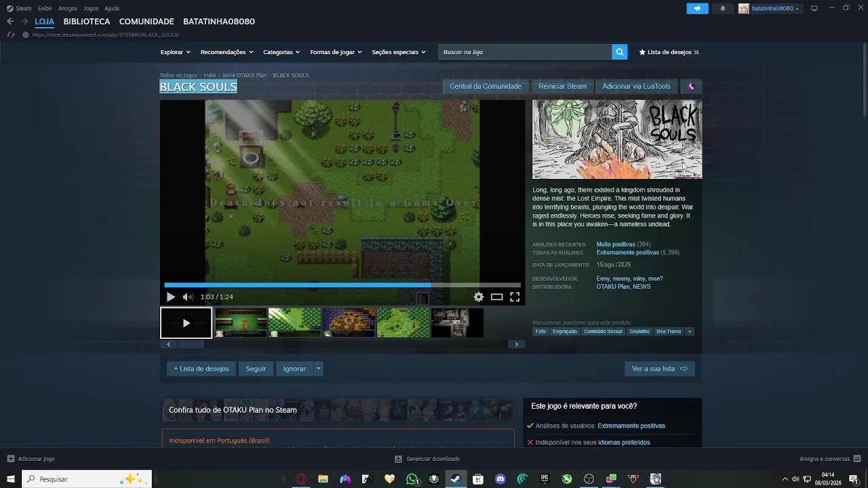Open the Exibir menu
868x488 pixels.
pos(45,8)
